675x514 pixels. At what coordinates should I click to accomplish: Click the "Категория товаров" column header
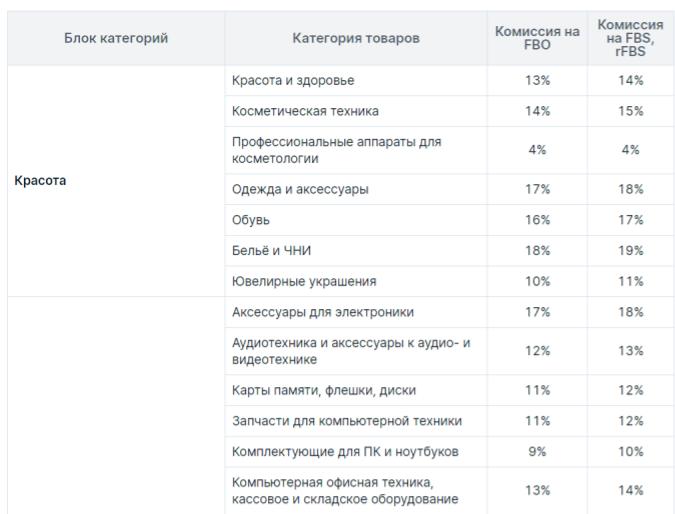click(355, 38)
